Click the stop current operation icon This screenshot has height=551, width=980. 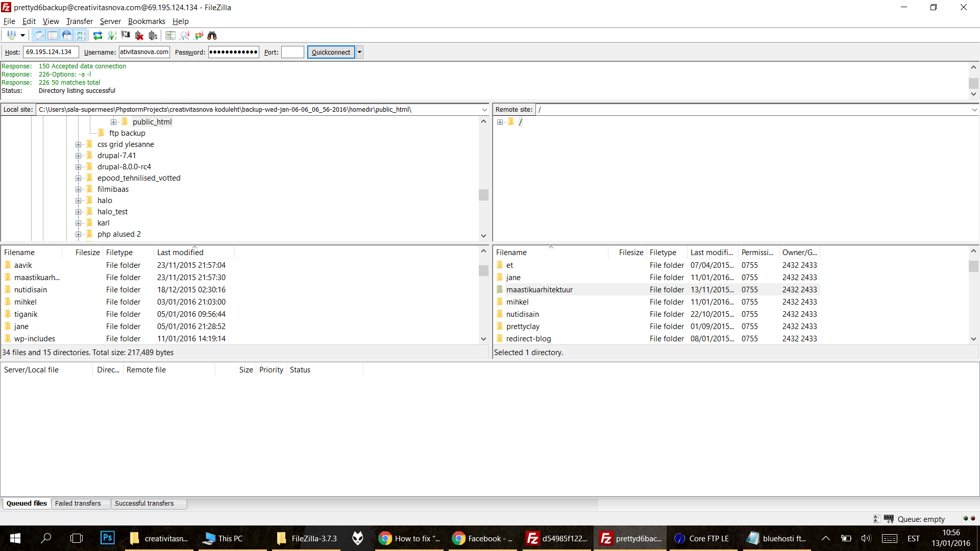coord(139,36)
